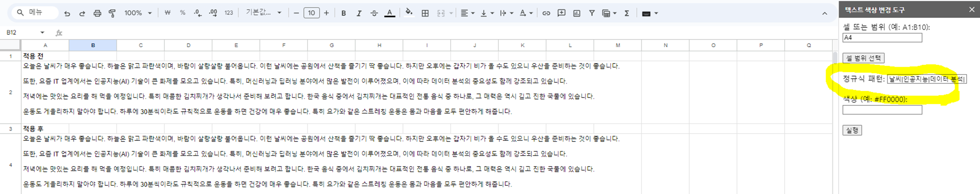980x194 pixels.
Task: Print the spreadsheet
Action: point(97,13)
